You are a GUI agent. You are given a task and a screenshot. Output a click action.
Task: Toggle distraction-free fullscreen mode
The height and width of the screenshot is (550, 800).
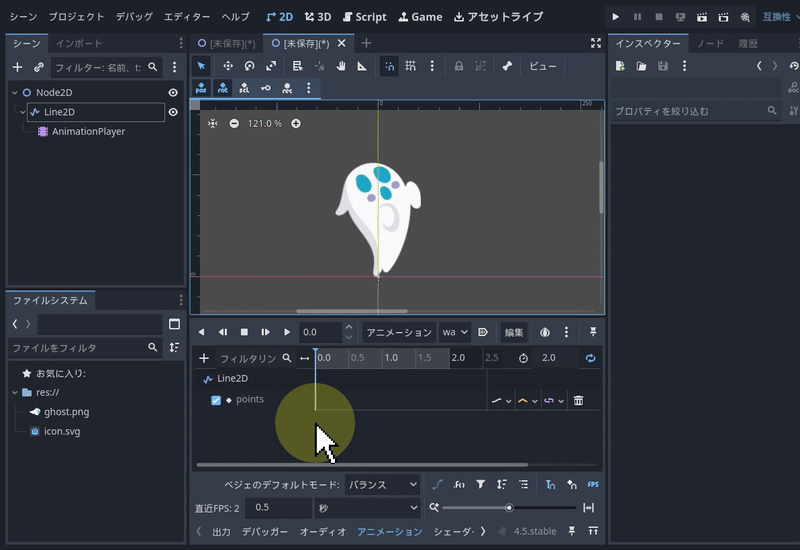pos(595,43)
